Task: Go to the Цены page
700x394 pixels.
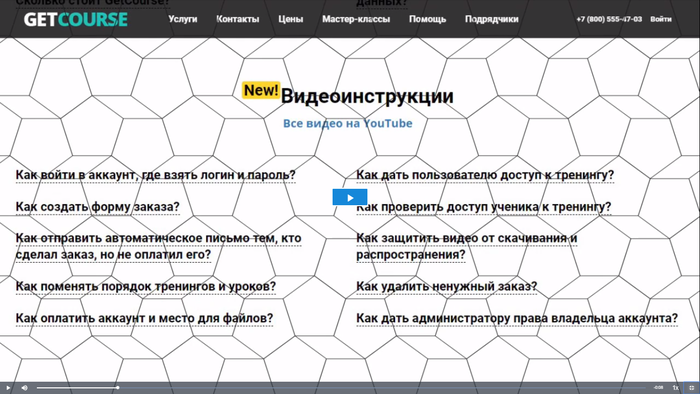Action: pyautogui.click(x=291, y=19)
